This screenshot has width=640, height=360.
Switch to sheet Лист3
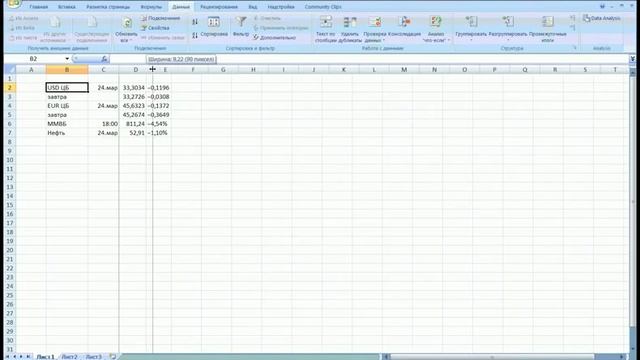pos(93,357)
